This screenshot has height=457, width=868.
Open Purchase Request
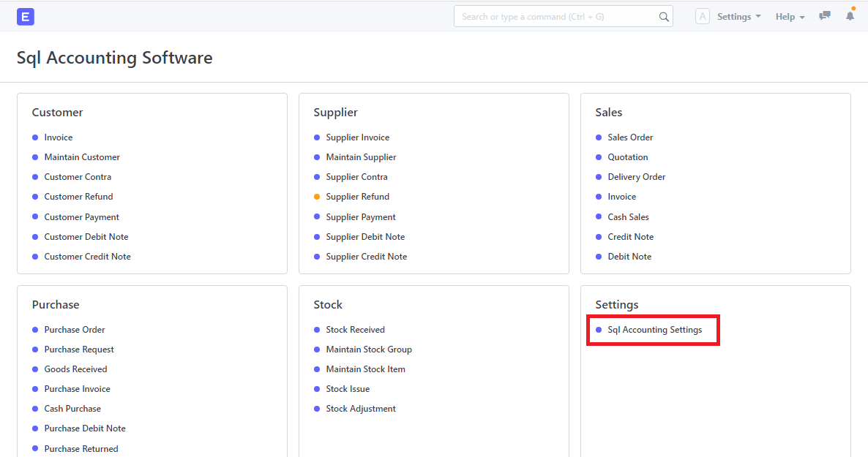click(79, 350)
